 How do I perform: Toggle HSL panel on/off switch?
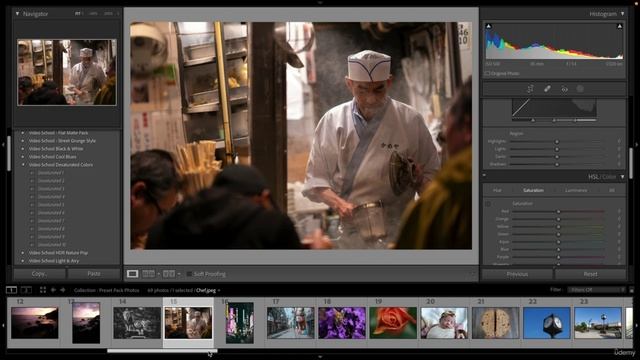484,176
